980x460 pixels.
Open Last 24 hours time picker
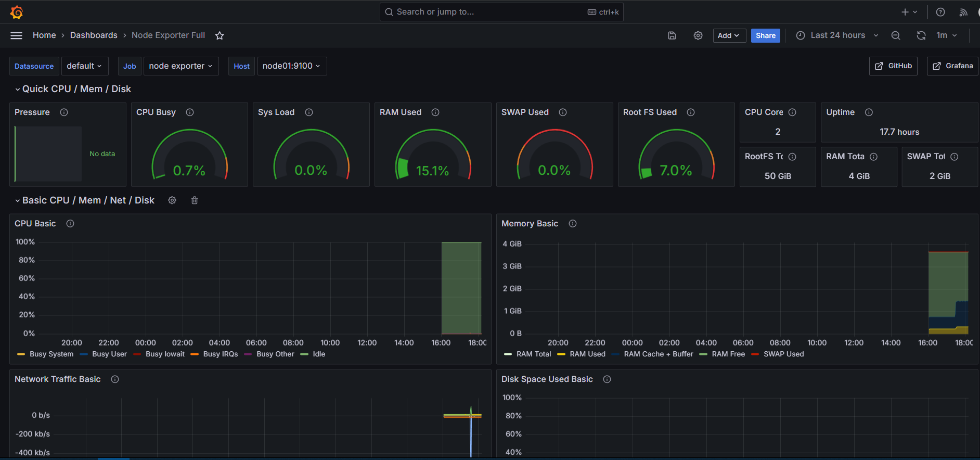point(837,35)
